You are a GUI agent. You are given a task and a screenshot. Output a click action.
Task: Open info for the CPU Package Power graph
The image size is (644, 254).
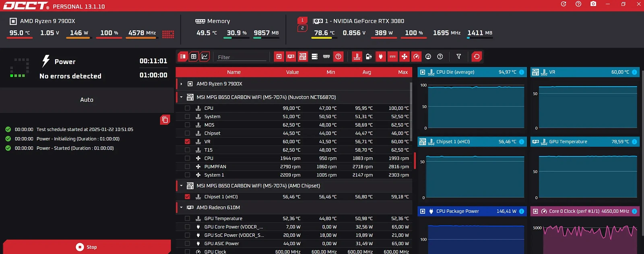click(x=522, y=211)
